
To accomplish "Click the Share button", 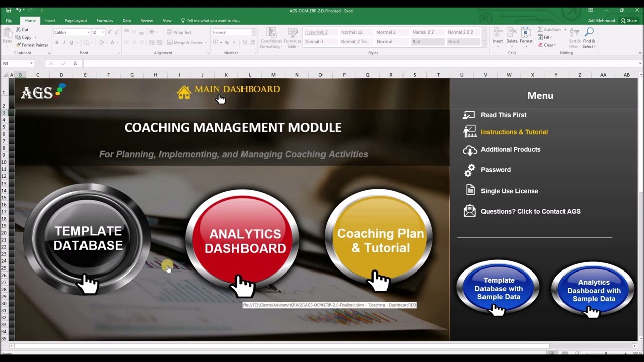I will click(629, 21).
